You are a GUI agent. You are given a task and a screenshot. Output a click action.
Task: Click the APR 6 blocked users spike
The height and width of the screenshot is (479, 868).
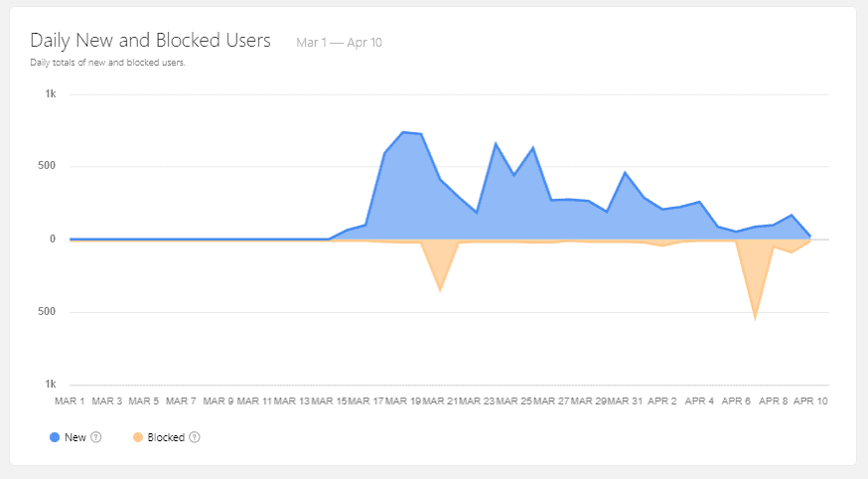coord(755,317)
